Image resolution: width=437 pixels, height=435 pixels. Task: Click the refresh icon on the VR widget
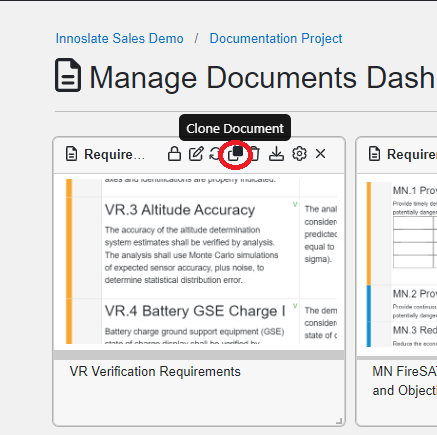click(x=215, y=154)
